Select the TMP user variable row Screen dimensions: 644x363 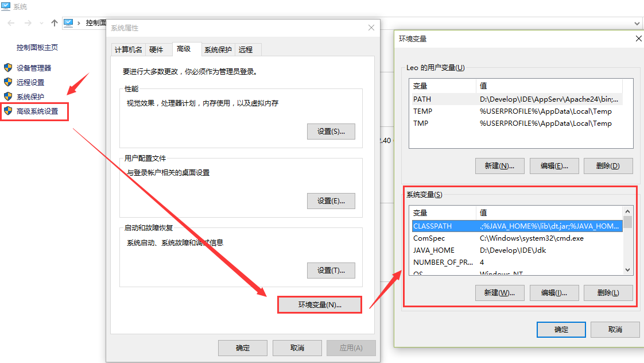(517, 123)
